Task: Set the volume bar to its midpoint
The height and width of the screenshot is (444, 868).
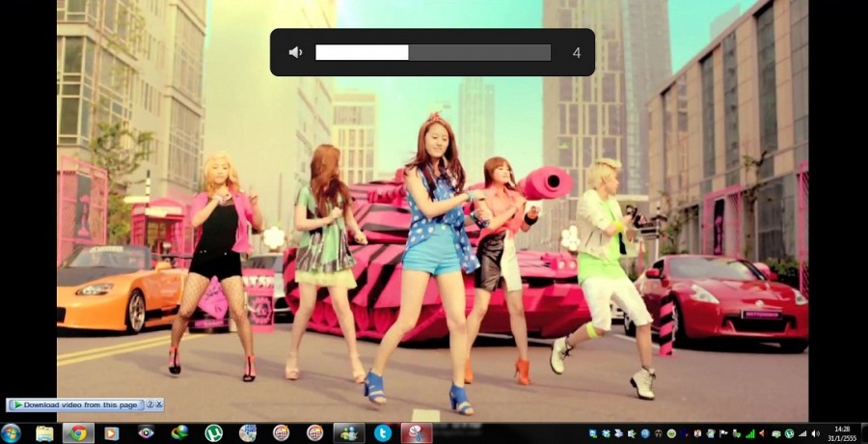Action: (433, 53)
